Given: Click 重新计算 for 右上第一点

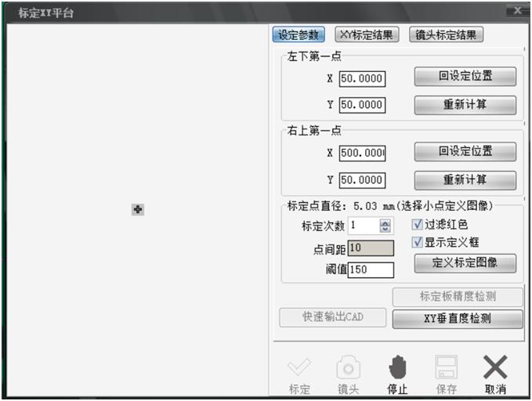Looking at the screenshot, I should (x=465, y=180).
